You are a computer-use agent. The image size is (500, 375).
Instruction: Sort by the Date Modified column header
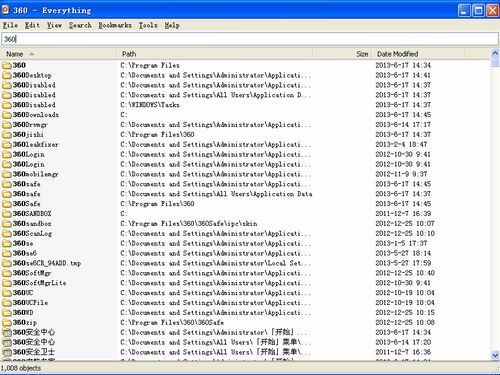click(x=419, y=54)
